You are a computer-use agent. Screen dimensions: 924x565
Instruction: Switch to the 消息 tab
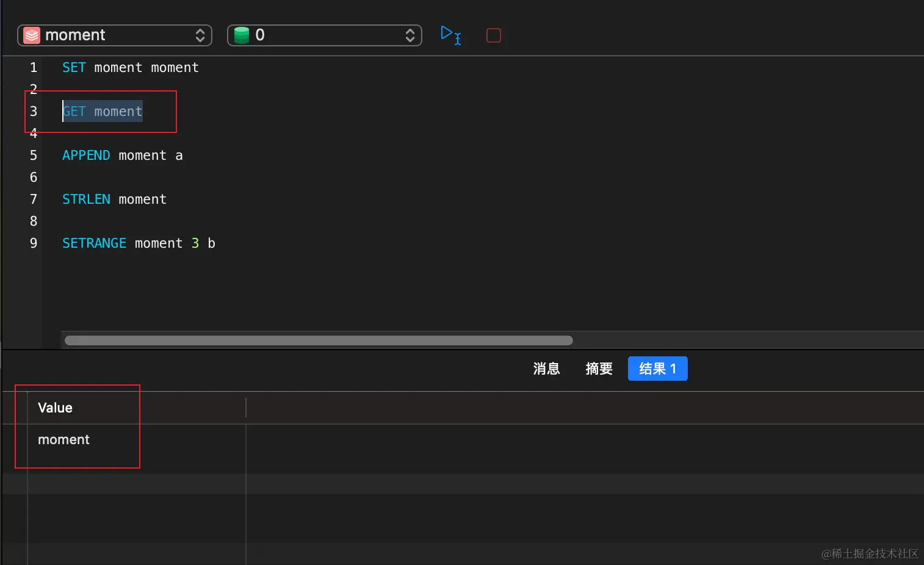coord(546,369)
